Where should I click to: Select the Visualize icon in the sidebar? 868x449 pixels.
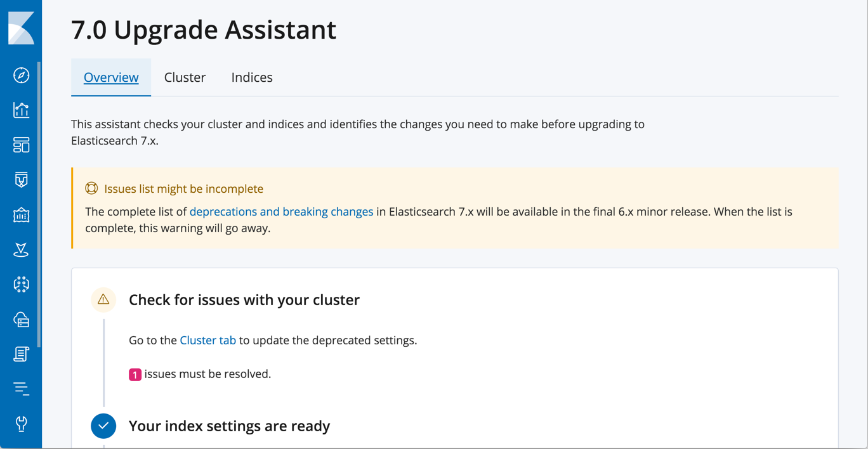tap(21, 110)
